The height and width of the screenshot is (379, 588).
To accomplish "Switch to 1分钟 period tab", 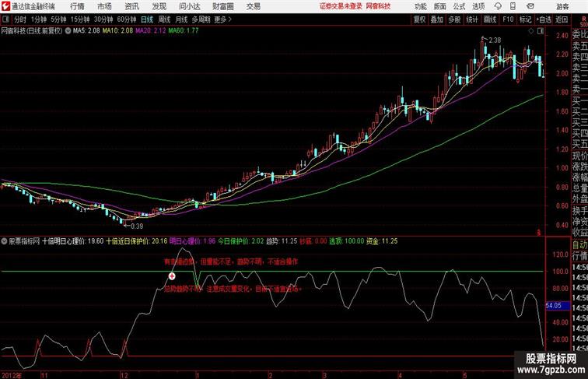I will pos(39,19).
